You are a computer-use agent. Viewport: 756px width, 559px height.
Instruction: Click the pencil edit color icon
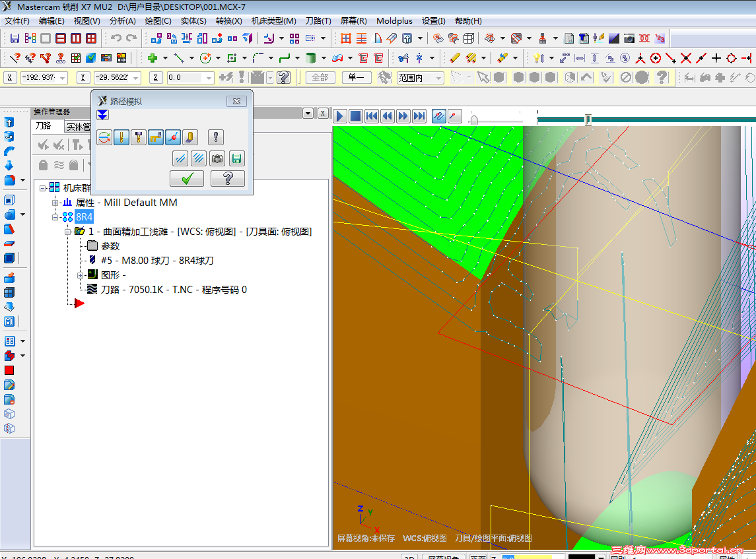454,58
